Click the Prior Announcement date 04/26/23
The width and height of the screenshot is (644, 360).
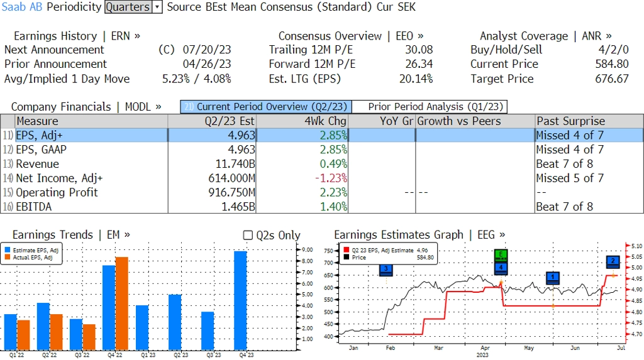[206, 64]
